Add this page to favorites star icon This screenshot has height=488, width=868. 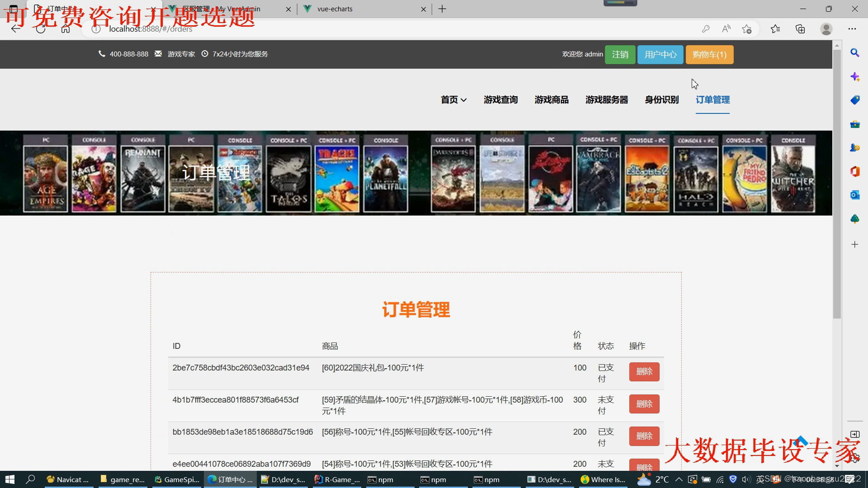[x=746, y=29]
